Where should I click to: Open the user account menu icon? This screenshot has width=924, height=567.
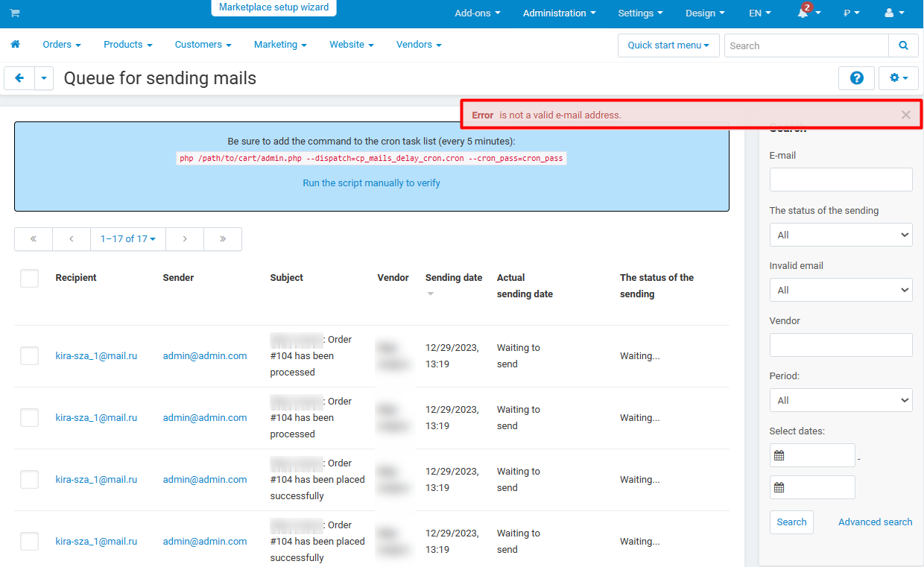[x=894, y=13]
